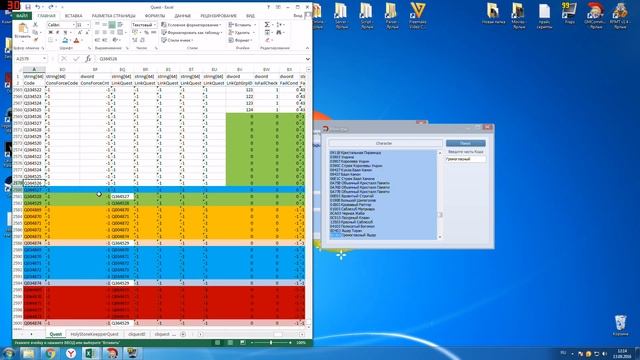Screen dimensions: 640x360
Task: Open the fill color bucket
Action: coord(65,40)
